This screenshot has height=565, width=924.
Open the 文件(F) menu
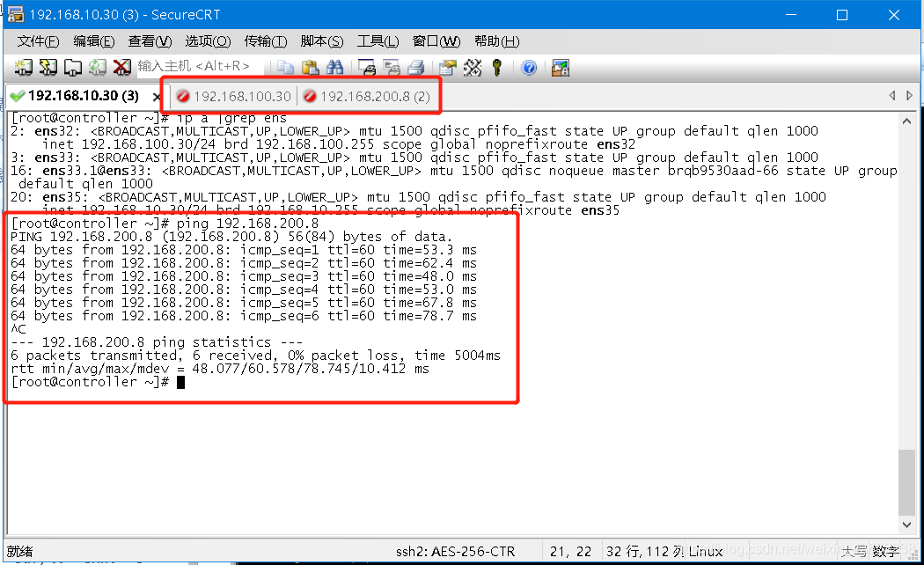(x=39, y=41)
